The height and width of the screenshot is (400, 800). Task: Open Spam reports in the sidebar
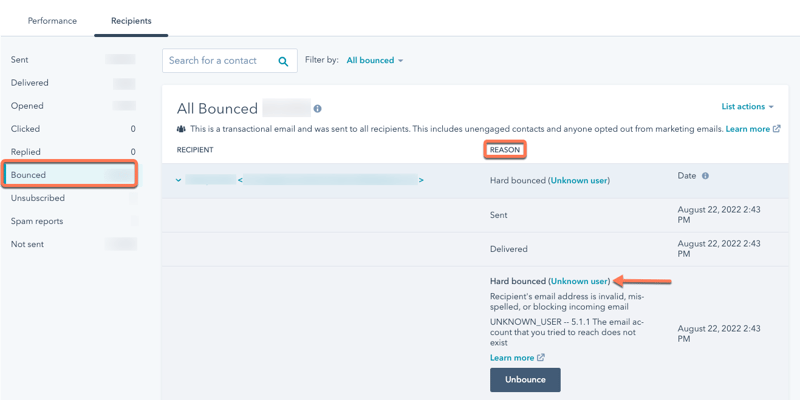pyautogui.click(x=37, y=221)
